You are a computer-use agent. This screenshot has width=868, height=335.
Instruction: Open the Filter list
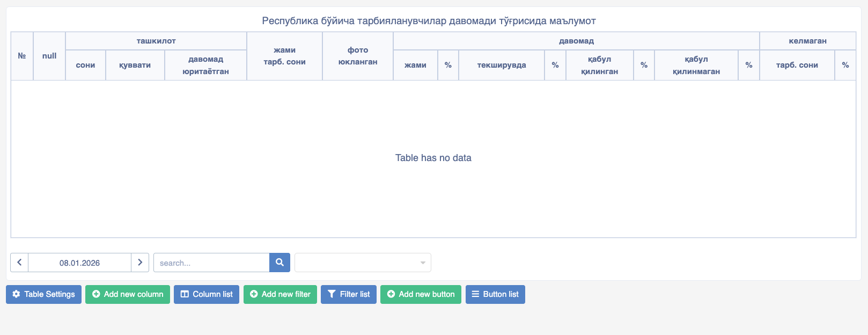349,294
